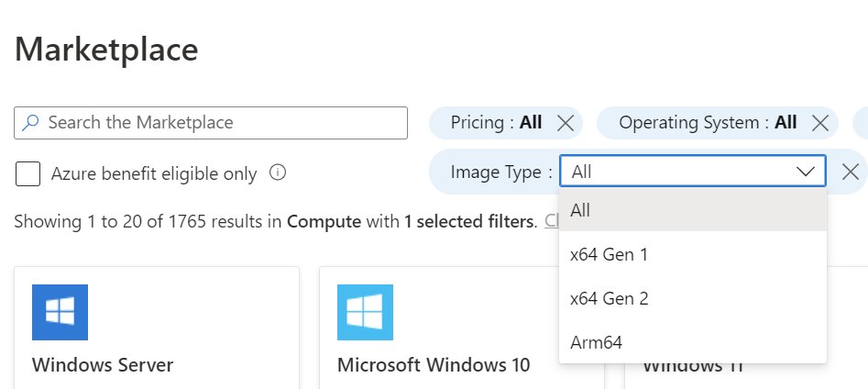Check Azure benefit eligible only checkbox
Image resolution: width=868 pixels, height=389 pixels.
(27, 174)
